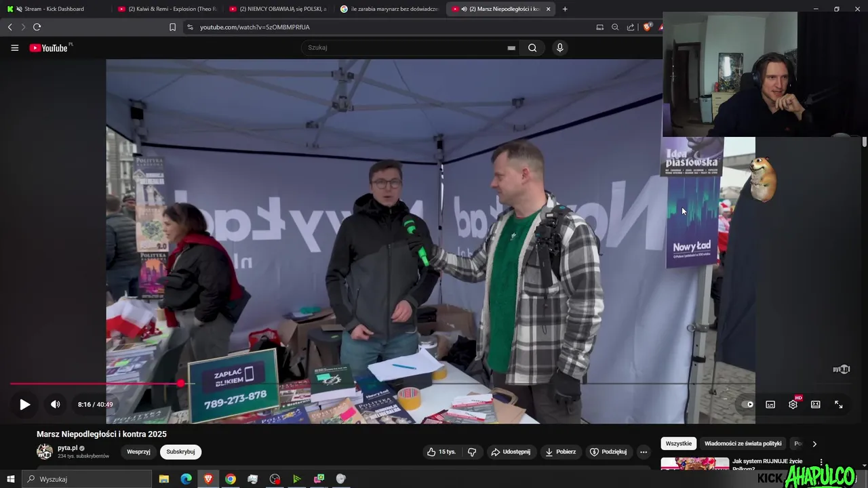The height and width of the screenshot is (488, 868).
Task: Open the pyta.pl channel name link
Action: pos(67,448)
